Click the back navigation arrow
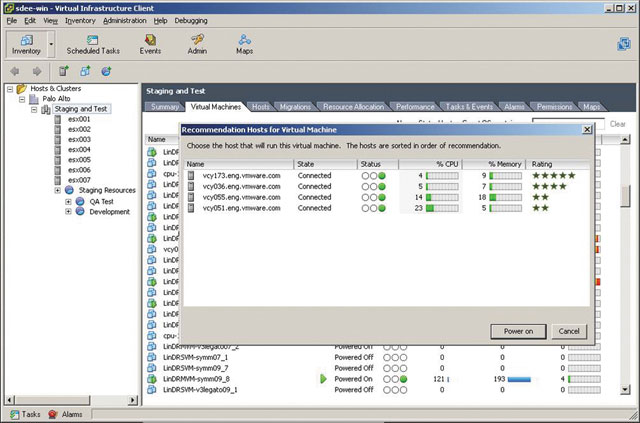 click(x=15, y=71)
